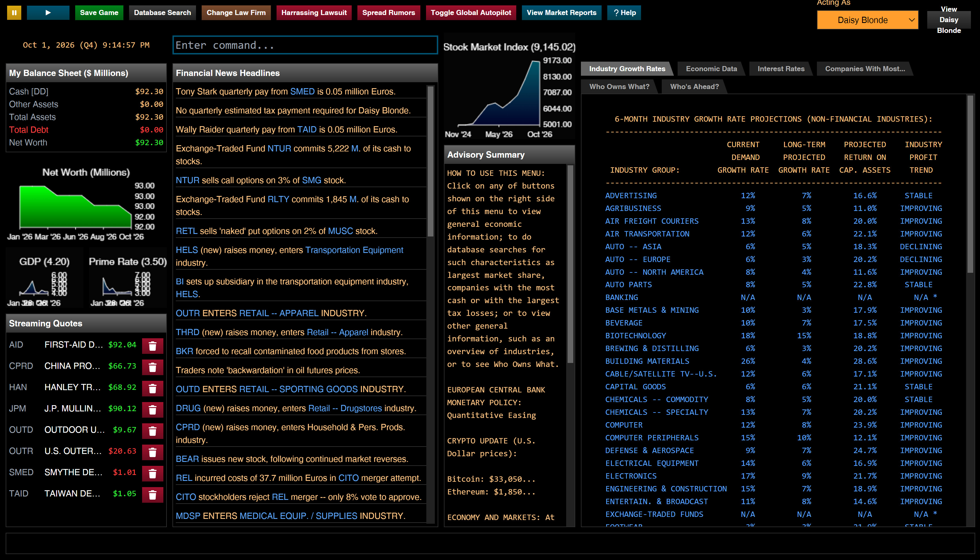Toggle Global Autopilot
This screenshot has width=980, height=560.
471,13
